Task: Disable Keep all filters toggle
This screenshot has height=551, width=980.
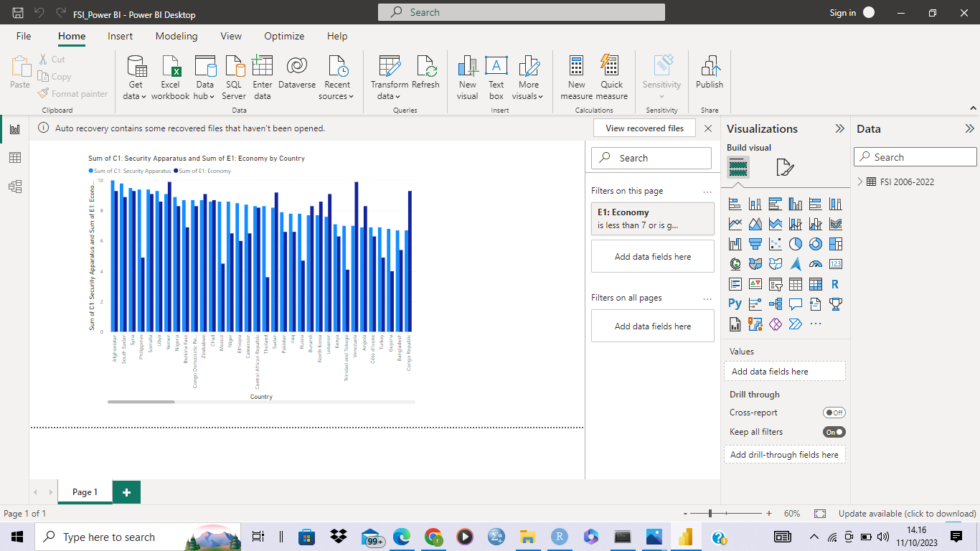Action: [834, 432]
